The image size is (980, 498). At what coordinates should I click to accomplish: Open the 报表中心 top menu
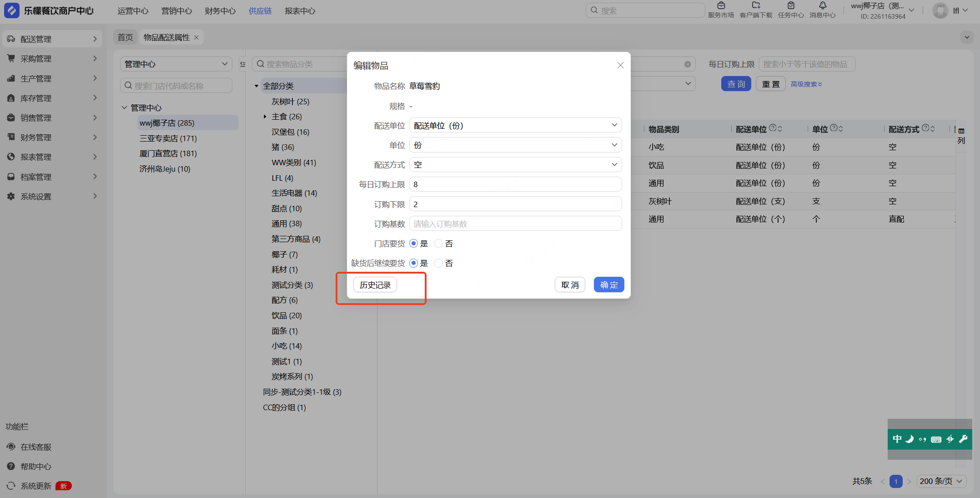click(300, 11)
